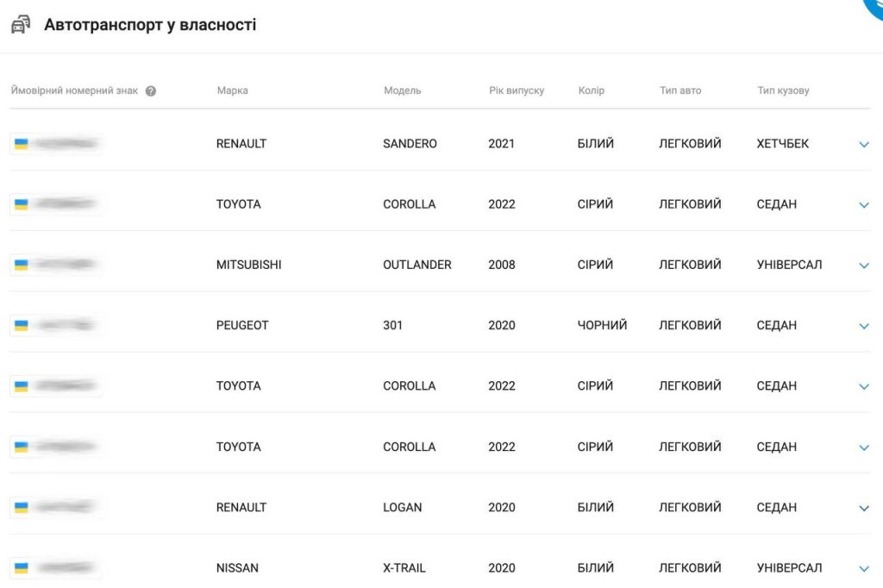Click the car icon beside Автотранспорт у власності
883x588 pixels.
(x=20, y=25)
